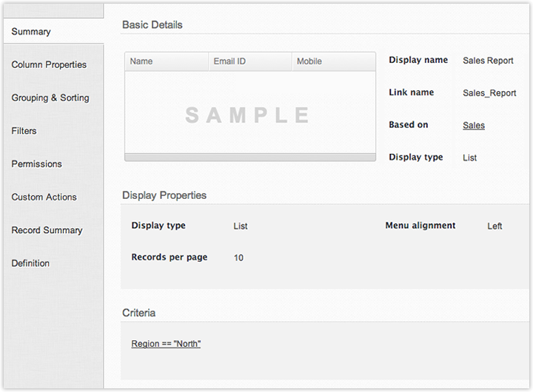Switch to the Record Summary tab
The height and width of the screenshot is (392, 533).
point(47,230)
